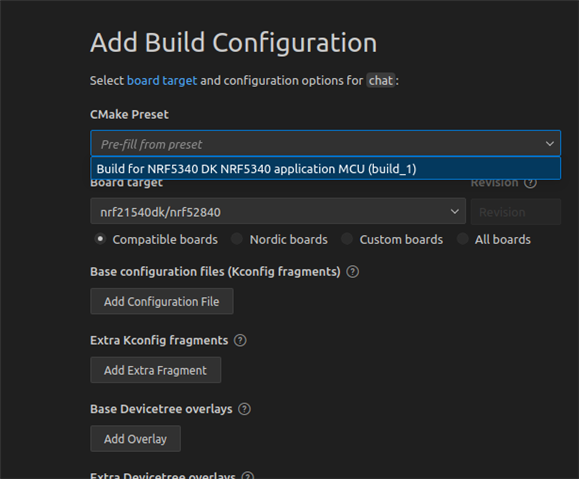Select the Nordic boards radio button
Viewport: 579px width, 479px height.
point(237,239)
